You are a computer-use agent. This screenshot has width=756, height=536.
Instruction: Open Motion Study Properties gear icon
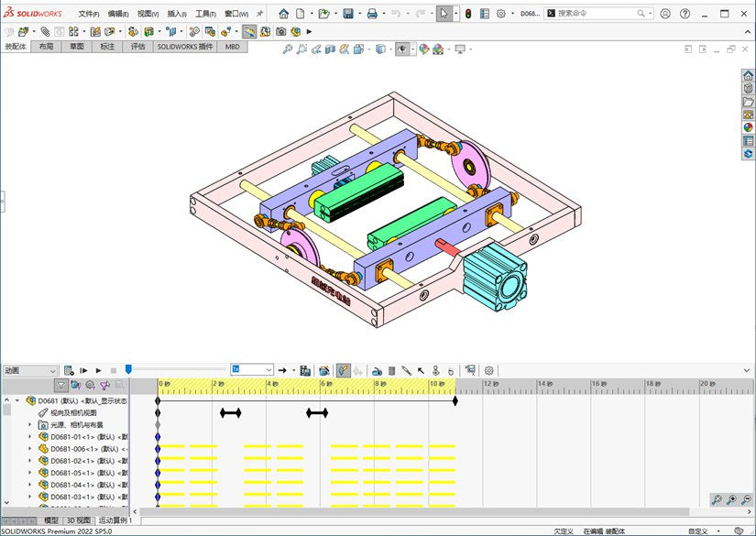[489, 370]
